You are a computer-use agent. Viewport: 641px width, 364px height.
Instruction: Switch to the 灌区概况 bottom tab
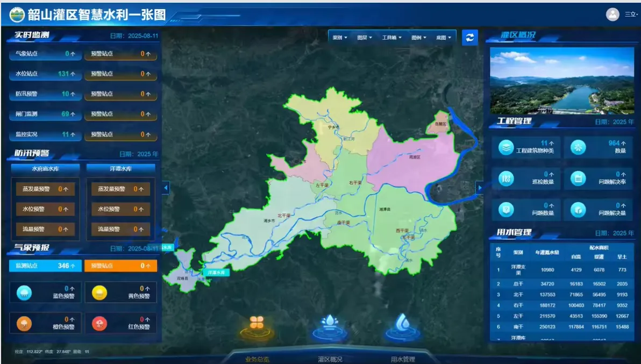point(330,359)
